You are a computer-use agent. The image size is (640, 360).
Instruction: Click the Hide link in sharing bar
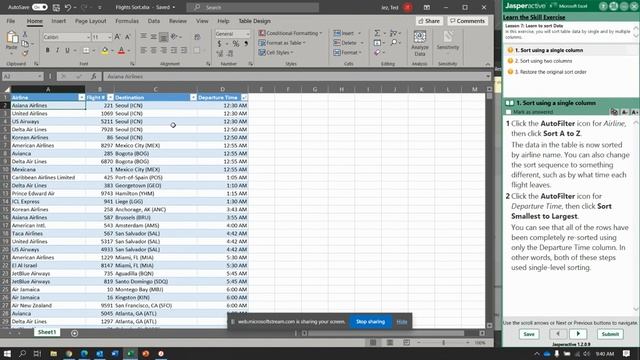402,322
